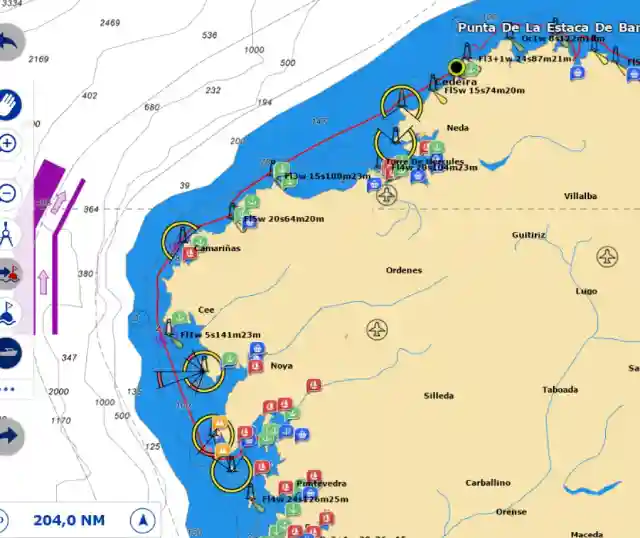The width and height of the screenshot is (640, 538).
Task: Click the forward arrow button
Action: 8,435
